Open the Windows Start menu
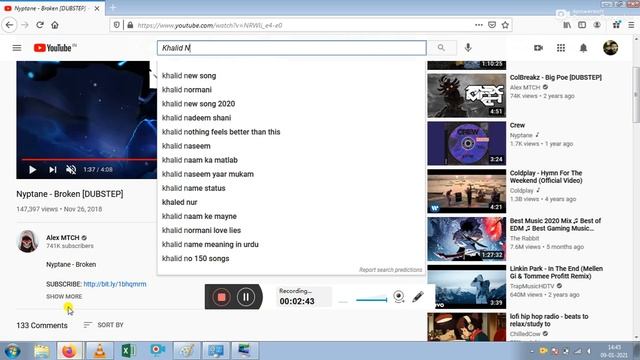 click(x=13, y=351)
